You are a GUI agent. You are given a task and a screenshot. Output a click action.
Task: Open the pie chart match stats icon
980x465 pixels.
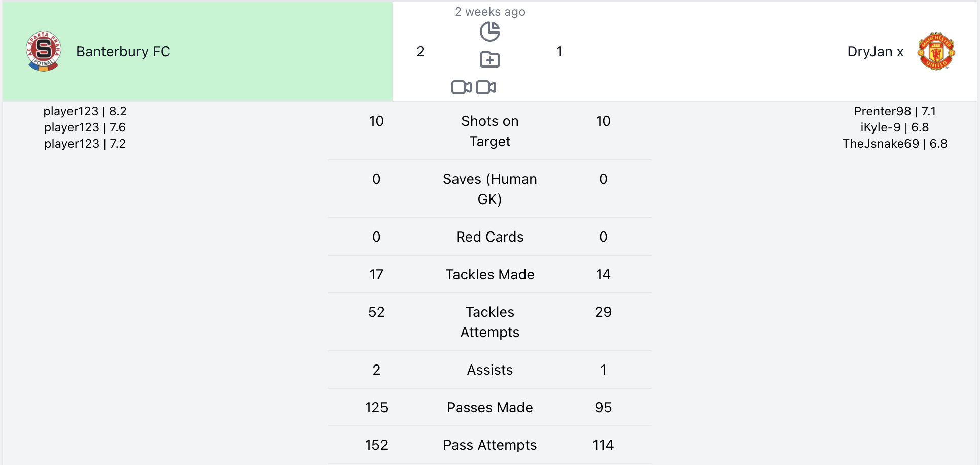(490, 32)
